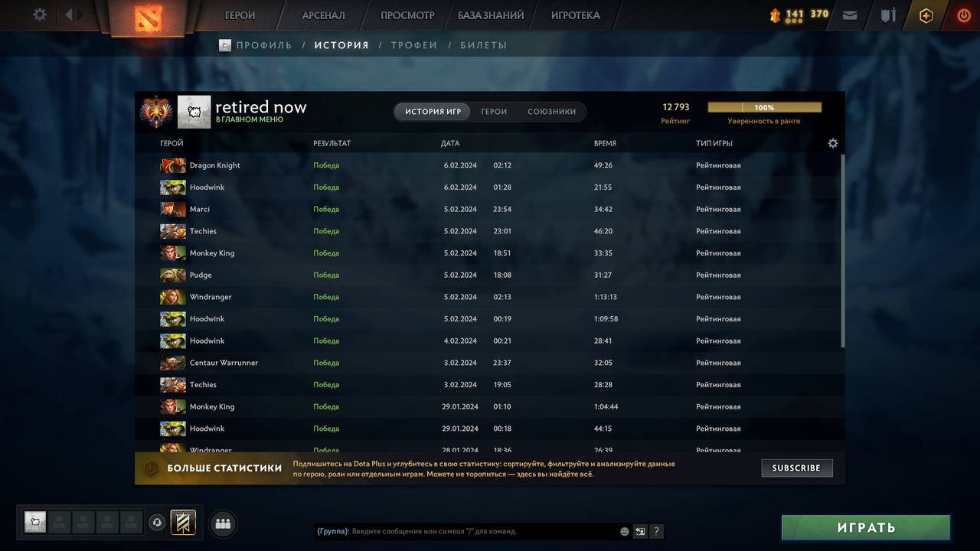980x551 pixels.
Task: Click the Pudge hero portrait
Action: [173, 275]
